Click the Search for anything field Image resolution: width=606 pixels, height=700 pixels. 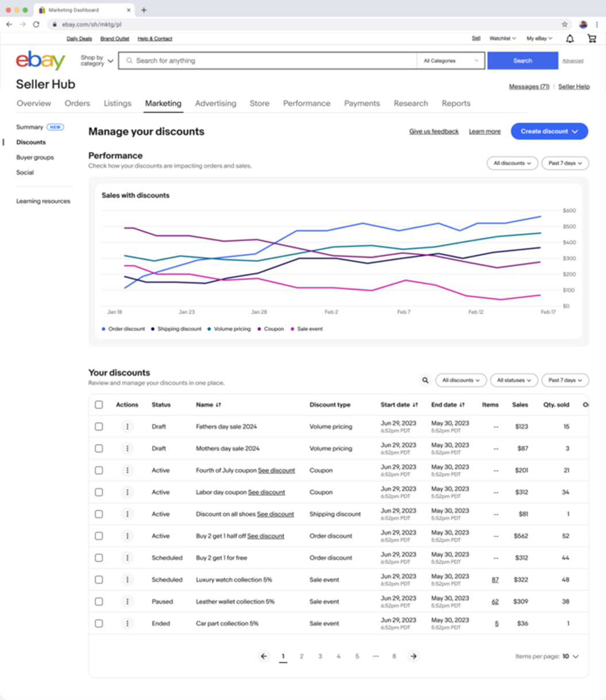point(268,61)
